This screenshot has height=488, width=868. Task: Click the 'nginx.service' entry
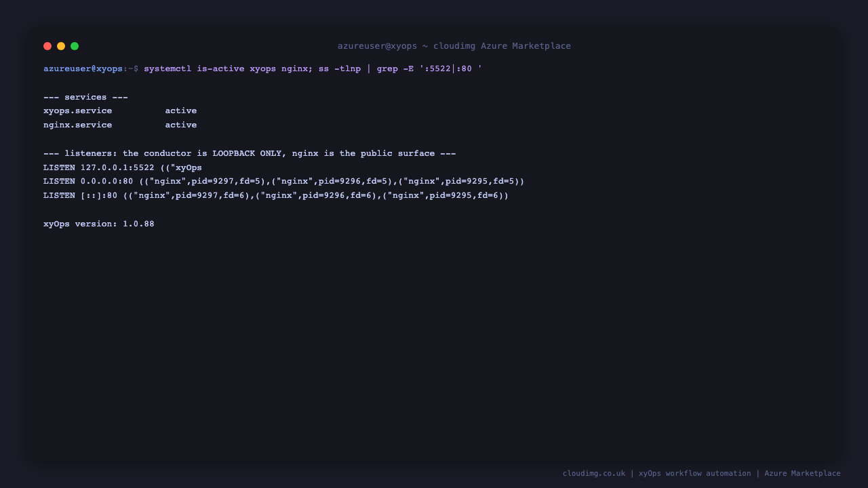(78, 125)
